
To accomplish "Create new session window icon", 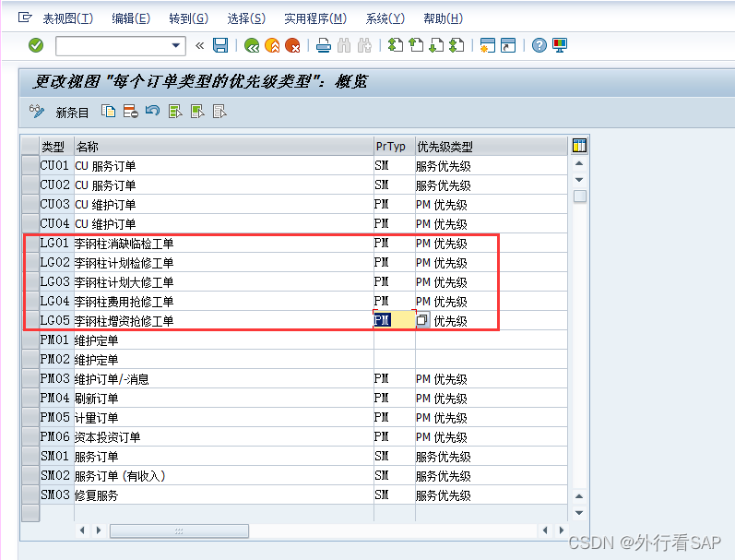I will click(488, 45).
